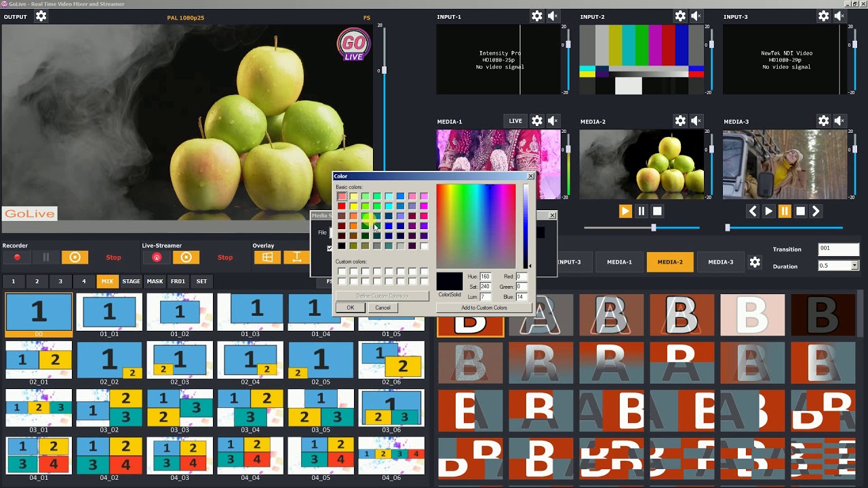Adjust OUTPUT volume slider handle
The width and height of the screenshot is (868, 488).
[384, 70]
